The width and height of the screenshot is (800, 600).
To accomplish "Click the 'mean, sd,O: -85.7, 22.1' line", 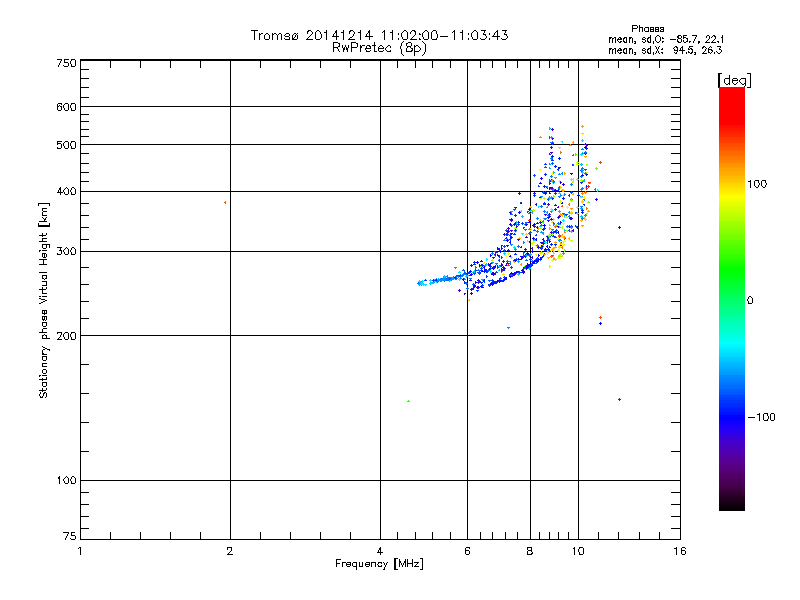I will [x=666, y=40].
